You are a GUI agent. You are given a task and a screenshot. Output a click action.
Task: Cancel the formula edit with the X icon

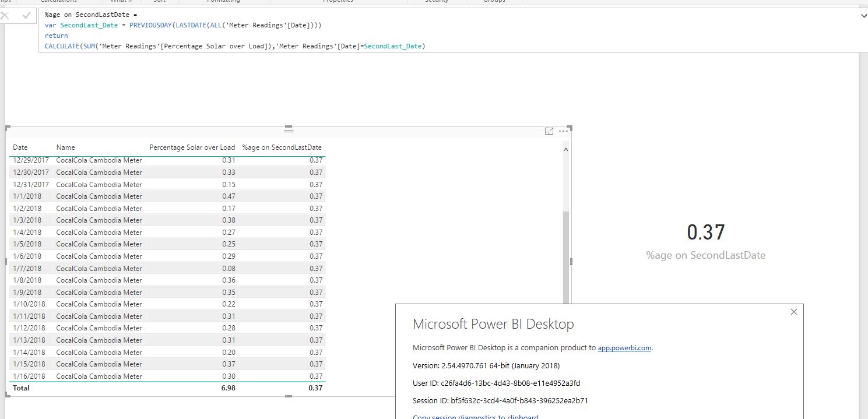5,16
